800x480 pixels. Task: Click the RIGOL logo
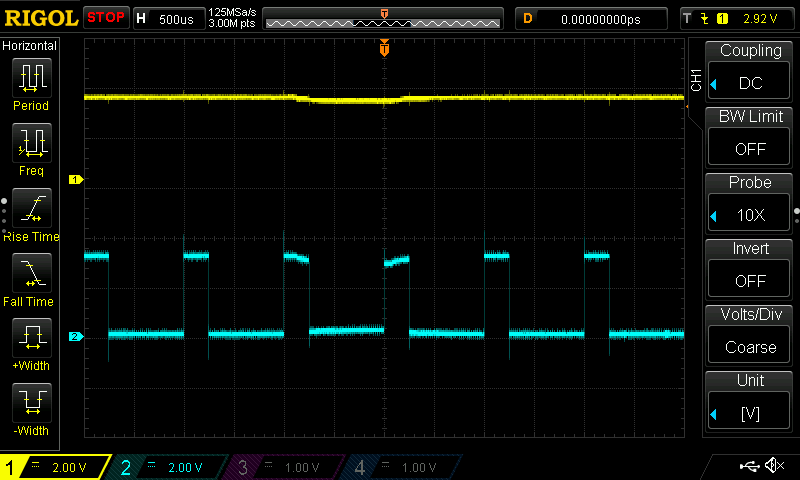tap(41, 18)
